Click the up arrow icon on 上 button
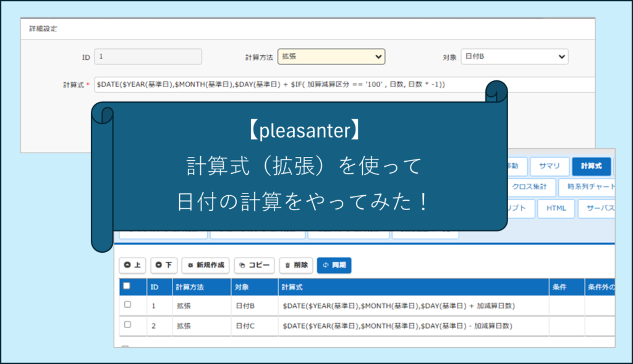This screenshot has width=633, height=364. coord(127,265)
